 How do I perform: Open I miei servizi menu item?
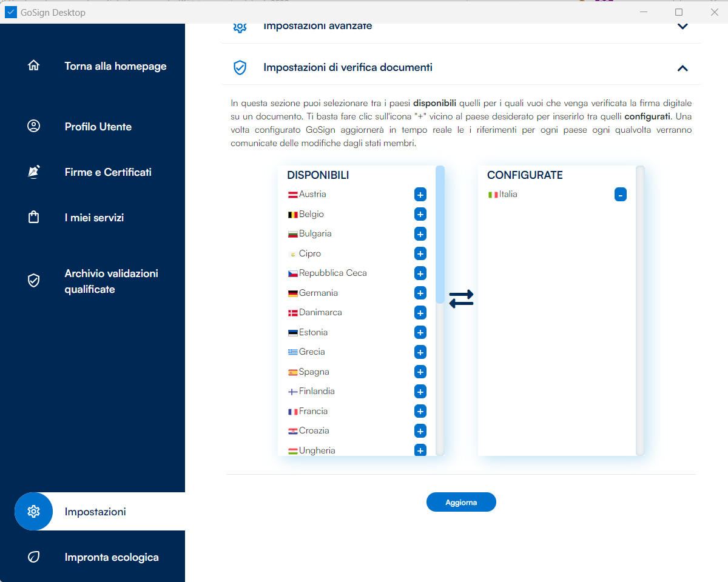tap(94, 217)
